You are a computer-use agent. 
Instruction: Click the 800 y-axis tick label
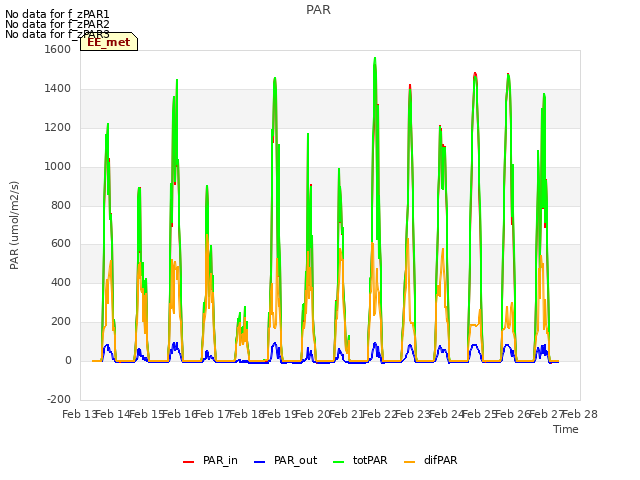(61, 205)
